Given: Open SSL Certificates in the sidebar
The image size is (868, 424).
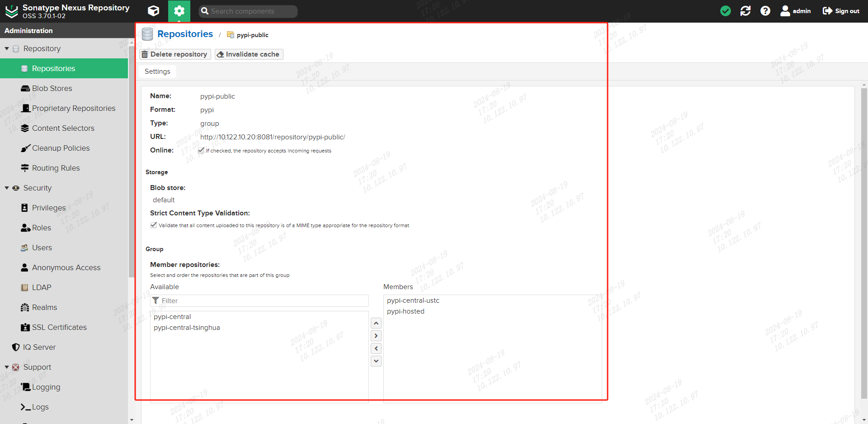Looking at the screenshot, I should tap(64, 327).
